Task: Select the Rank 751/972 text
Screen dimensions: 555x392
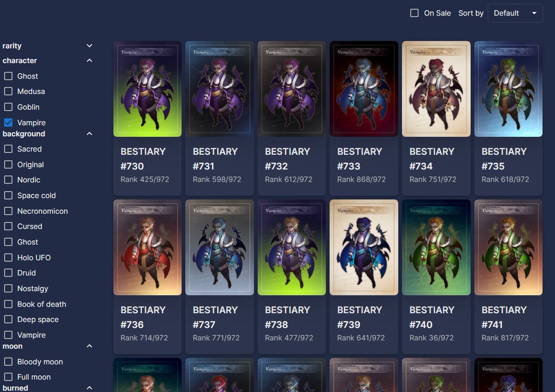Action: pos(433,179)
